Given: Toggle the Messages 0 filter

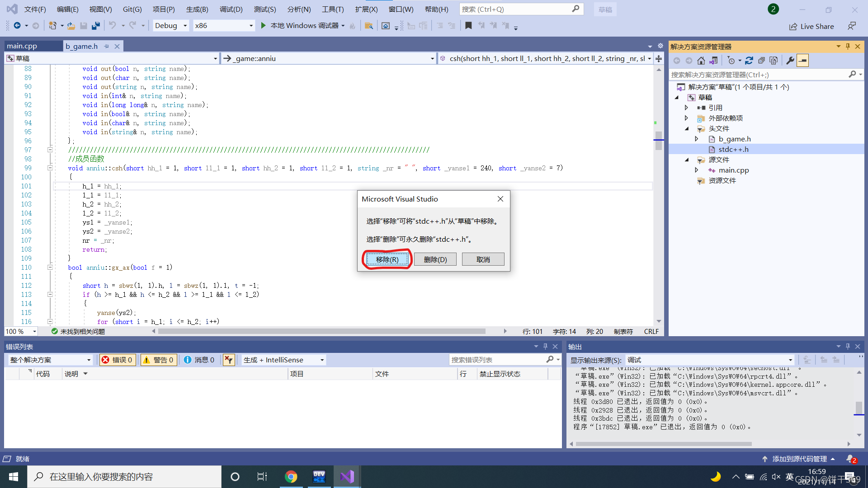Looking at the screenshot, I should click(199, 360).
